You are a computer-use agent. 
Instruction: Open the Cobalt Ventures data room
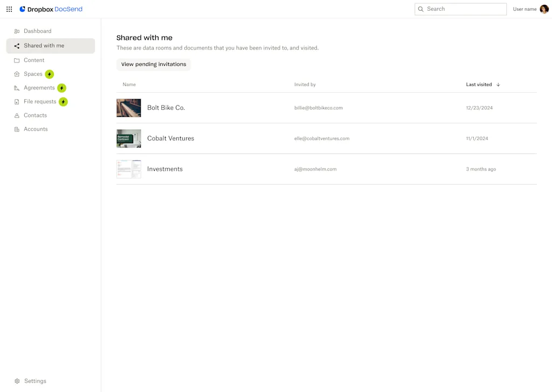click(170, 138)
